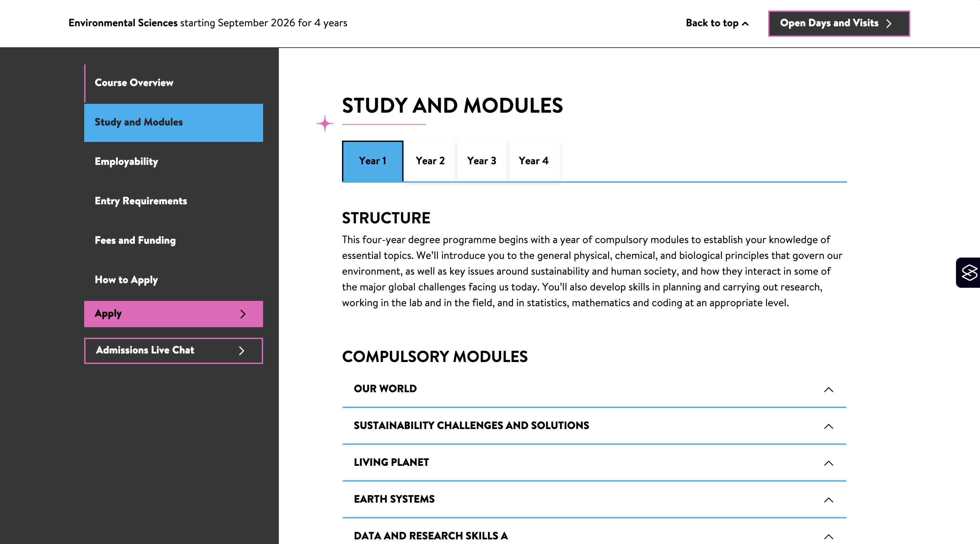Click the chevron icon on Admissions Live Chat

pyautogui.click(x=242, y=351)
